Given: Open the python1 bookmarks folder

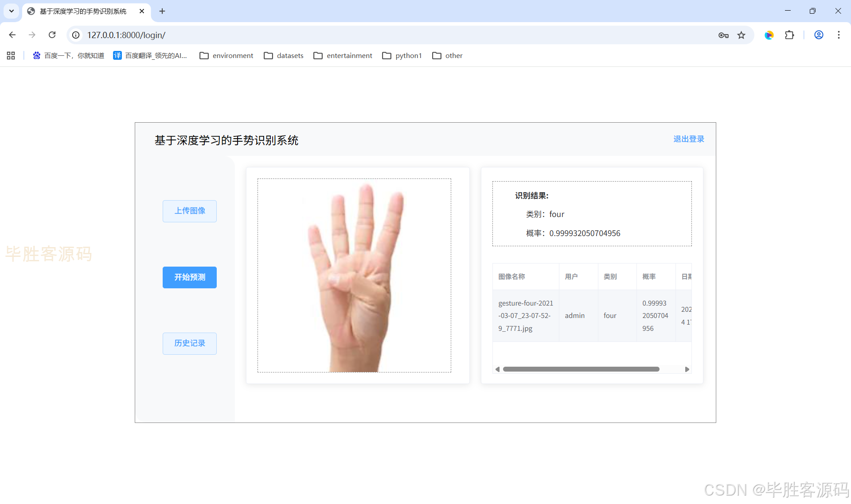Looking at the screenshot, I should click(x=402, y=55).
